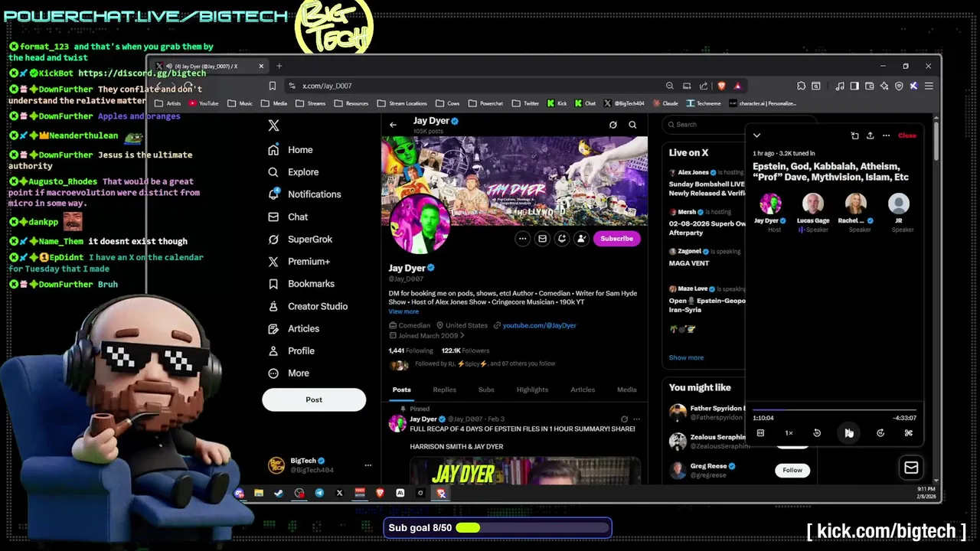Switch to the Subs tab
Viewport: 980px width, 551px height.
coord(486,390)
